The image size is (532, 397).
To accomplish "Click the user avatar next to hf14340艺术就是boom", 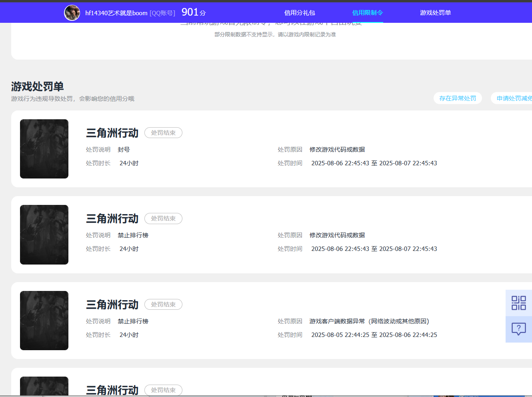I will (x=72, y=12).
